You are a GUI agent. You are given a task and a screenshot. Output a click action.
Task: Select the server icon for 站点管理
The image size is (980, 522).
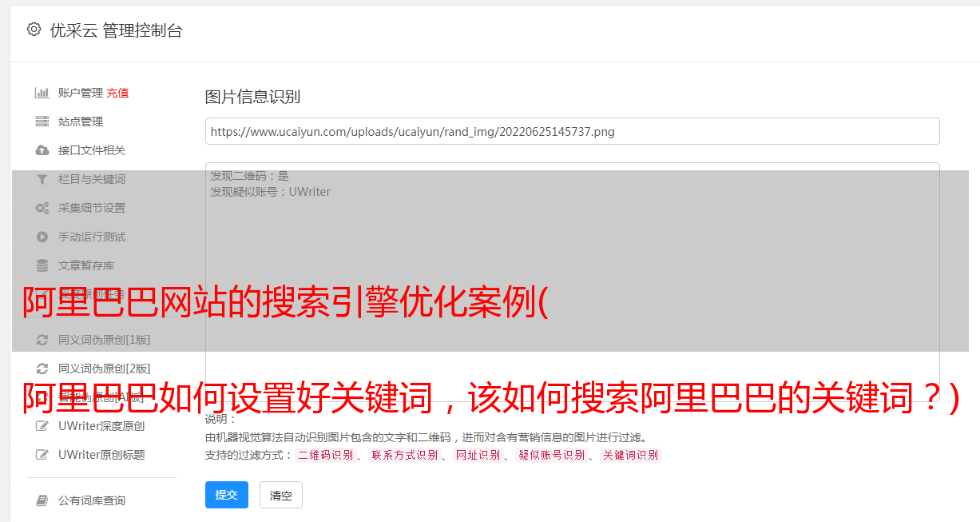pos(42,122)
